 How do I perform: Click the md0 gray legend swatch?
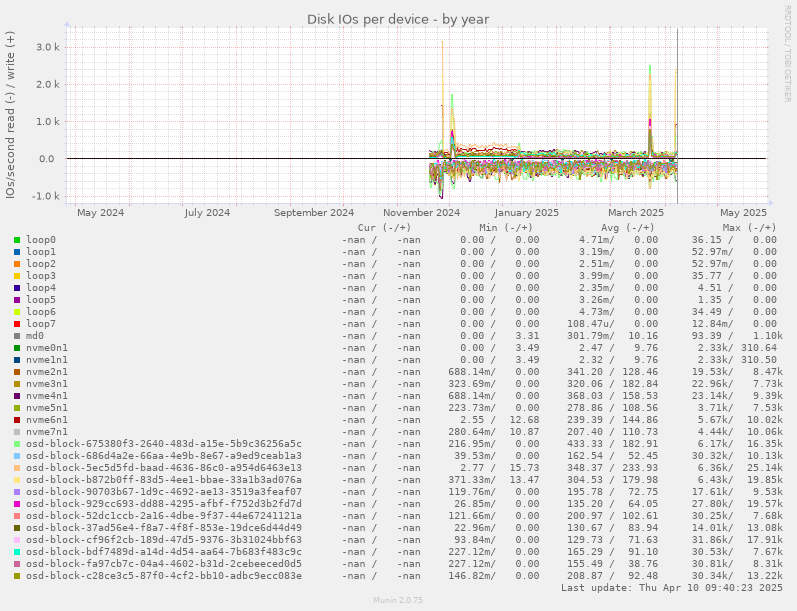coord(17,336)
